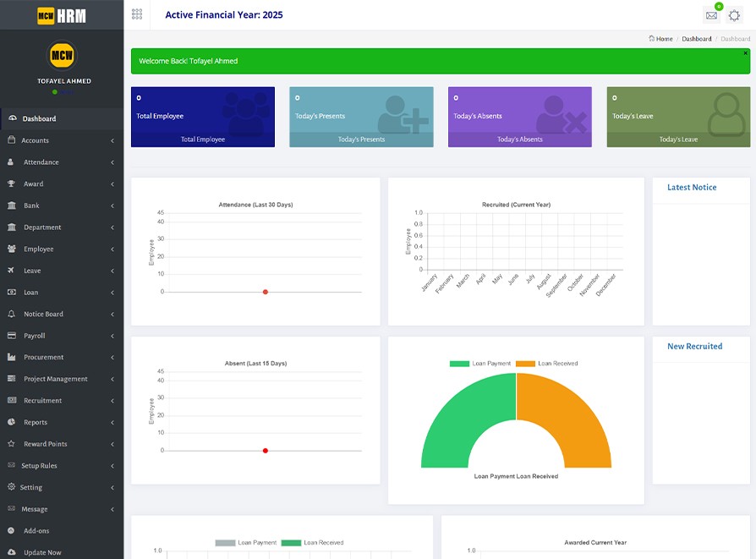Click the airplane icon next to Leave

(11, 271)
